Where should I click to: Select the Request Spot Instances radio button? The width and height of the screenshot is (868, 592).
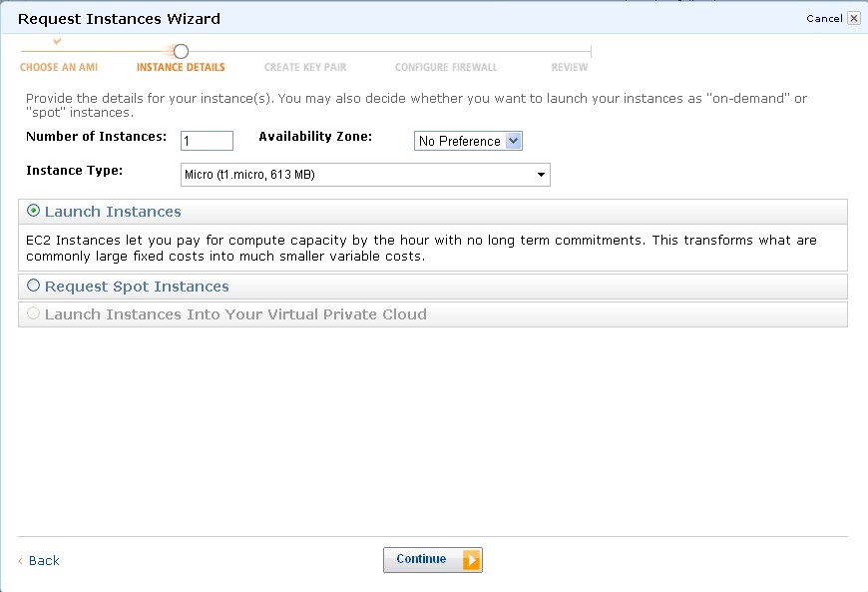34,286
